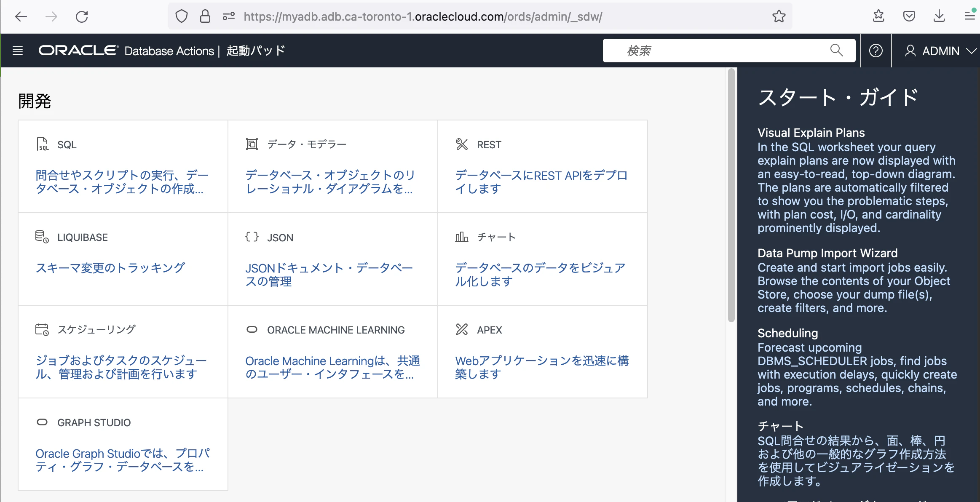Click the APEX card icon
This screenshot has height=502, width=980.
coord(462,329)
